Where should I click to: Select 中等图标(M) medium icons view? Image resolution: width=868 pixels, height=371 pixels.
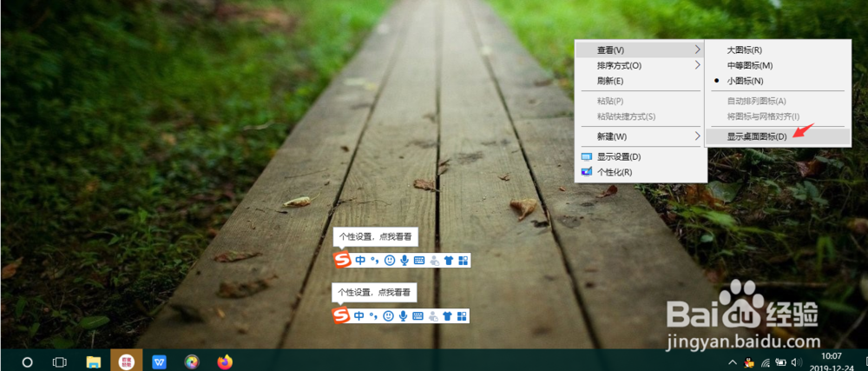(x=778, y=65)
